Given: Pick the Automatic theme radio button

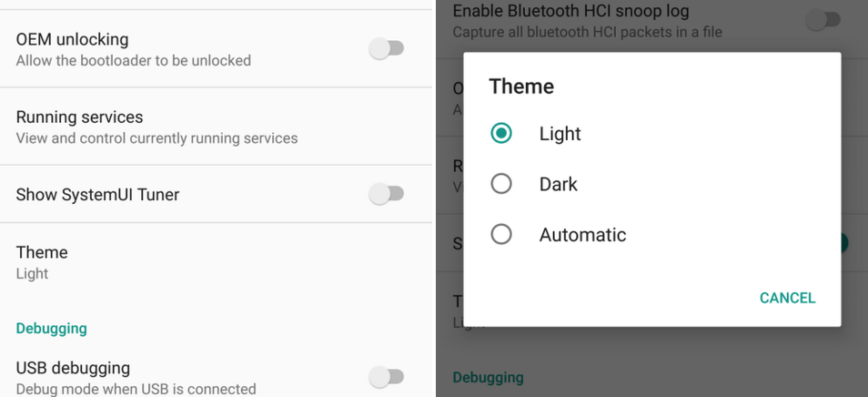Looking at the screenshot, I should click(x=501, y=235).
